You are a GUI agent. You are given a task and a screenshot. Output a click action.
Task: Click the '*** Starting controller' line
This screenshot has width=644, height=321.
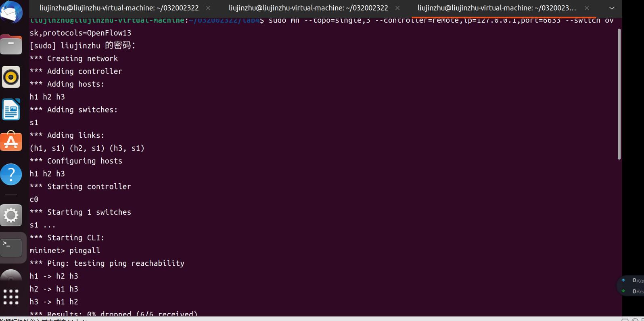point(80,187)
